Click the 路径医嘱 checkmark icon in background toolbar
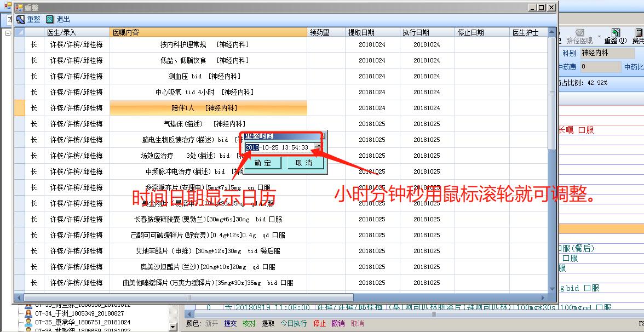This screenshot has height=332, width=644. click(x=580, y=33)
